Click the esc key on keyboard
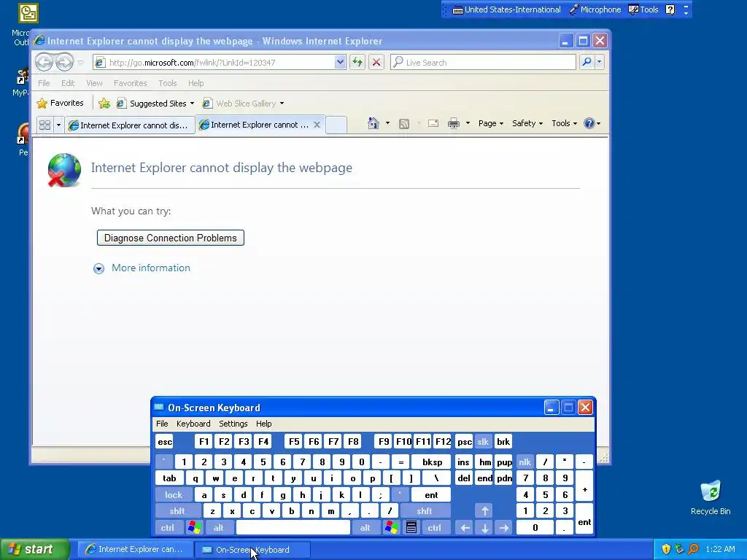Viewport: 747px width, 560px height. 165,442
